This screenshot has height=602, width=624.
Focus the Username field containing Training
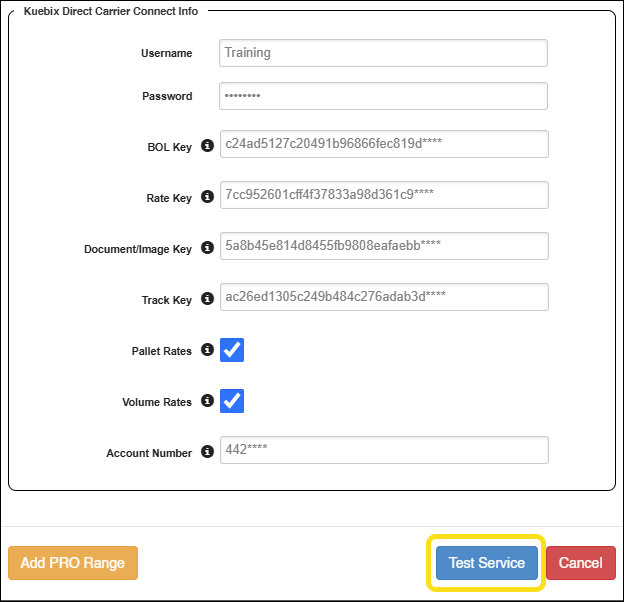coord(383,53)
